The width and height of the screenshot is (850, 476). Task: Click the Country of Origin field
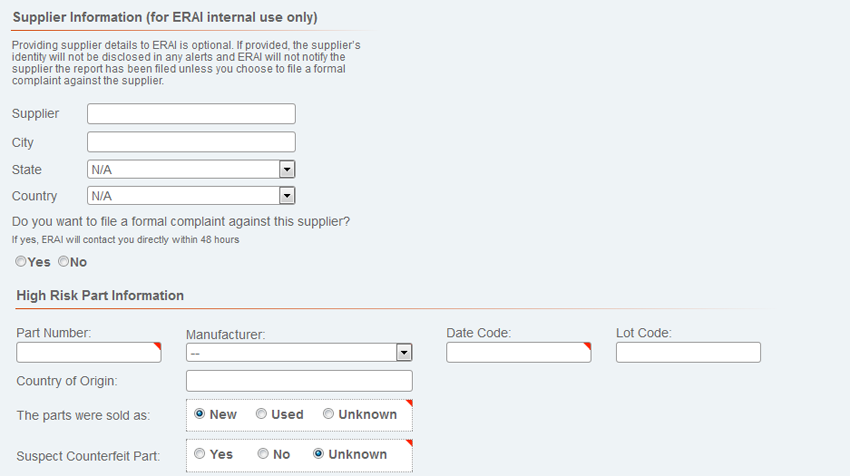coord(299,381)
